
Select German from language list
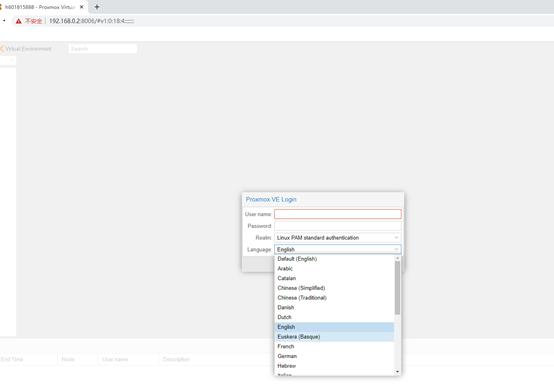pos(334,356)
